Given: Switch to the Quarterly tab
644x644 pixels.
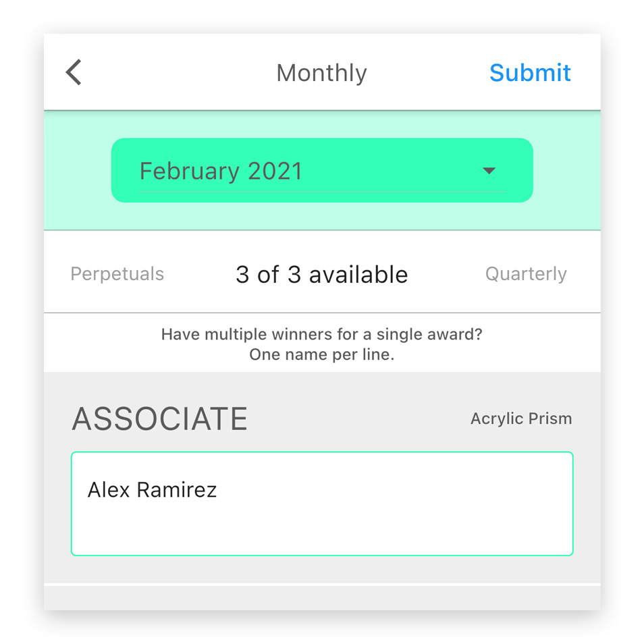Looking at the screenshot, I should 526,274.
